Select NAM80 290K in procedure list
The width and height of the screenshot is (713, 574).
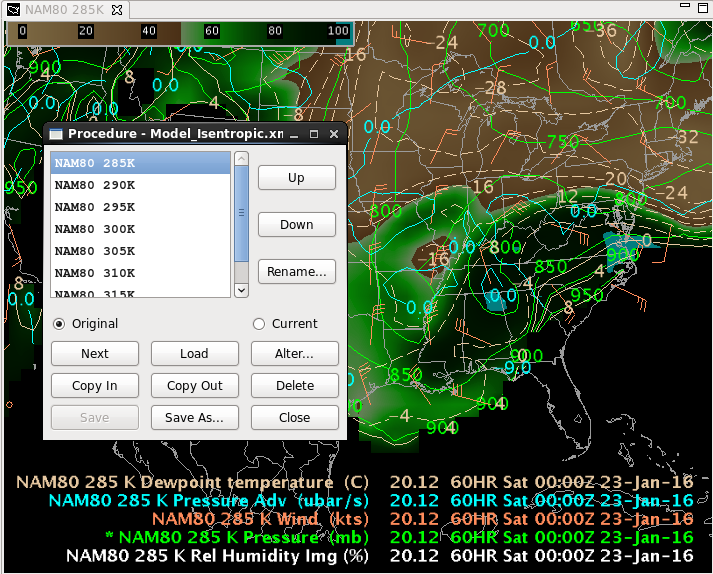tap(141, 185)
